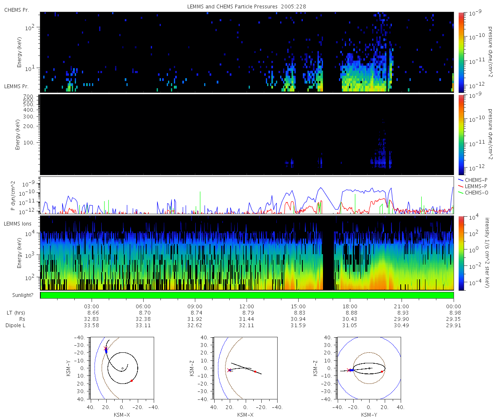Click the 'CHEMS Pr.' panel label

pyautogui.click(x=16, y=9)
